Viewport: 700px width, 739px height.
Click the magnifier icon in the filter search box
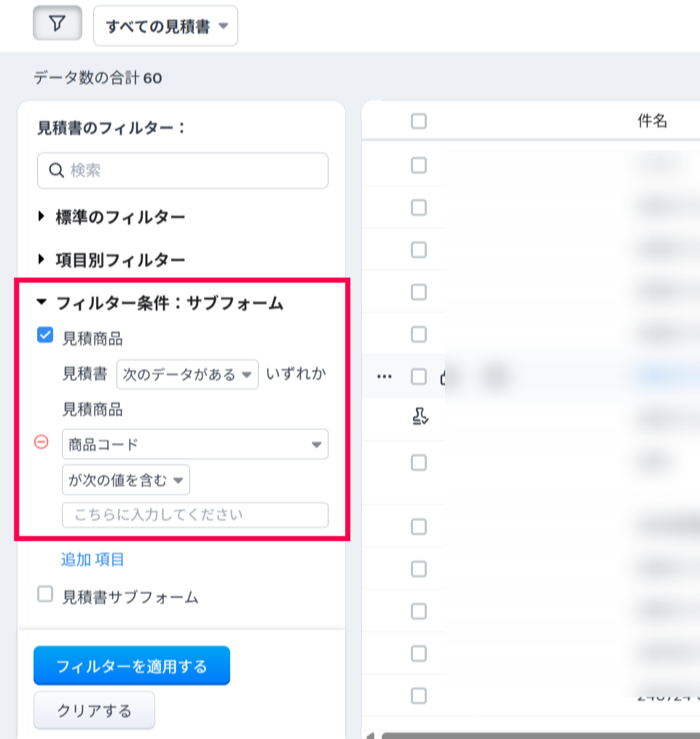pos(57,171)
